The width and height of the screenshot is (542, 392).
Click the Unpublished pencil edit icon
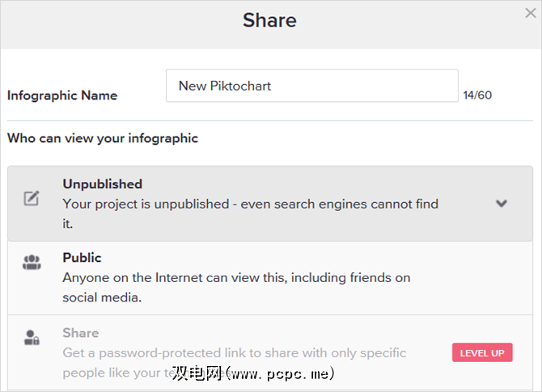click(32, 198)
